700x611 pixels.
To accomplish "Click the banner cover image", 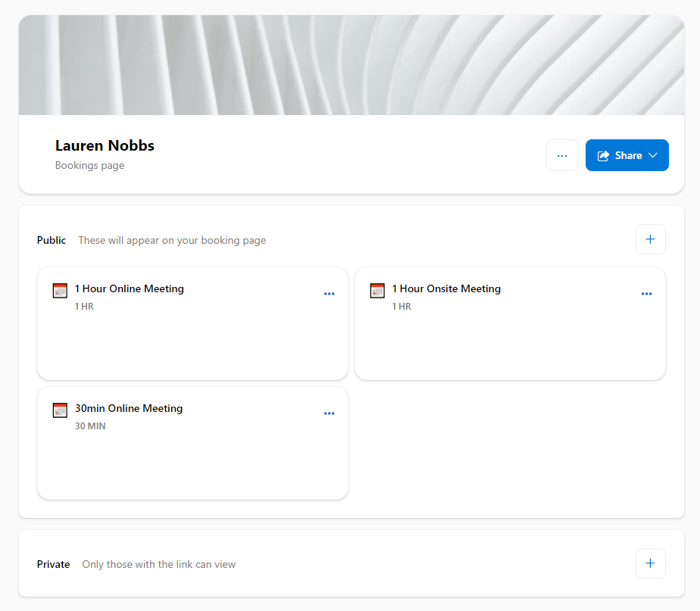I will [x=352, y=65].
